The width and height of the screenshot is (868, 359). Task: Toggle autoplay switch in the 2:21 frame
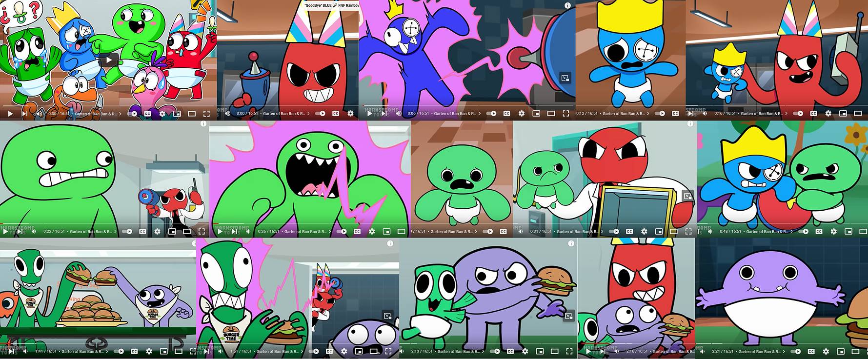[x=796, y=351]
